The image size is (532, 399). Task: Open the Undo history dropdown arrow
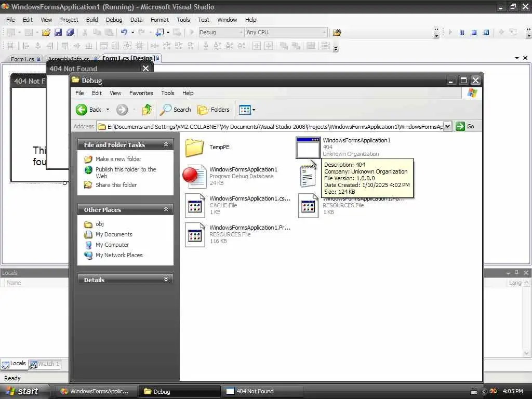pyautogui.click(x=132, y=32)
